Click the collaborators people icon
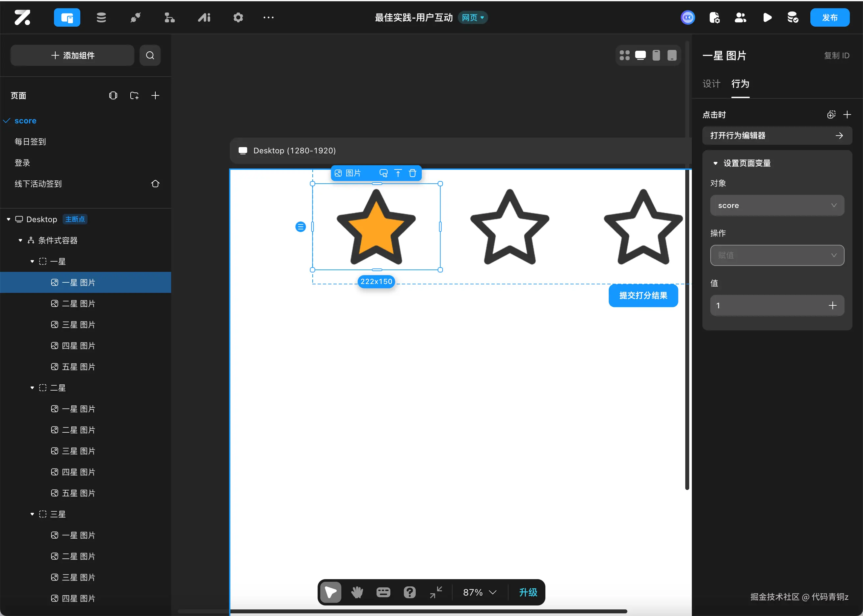 [740, 17]
